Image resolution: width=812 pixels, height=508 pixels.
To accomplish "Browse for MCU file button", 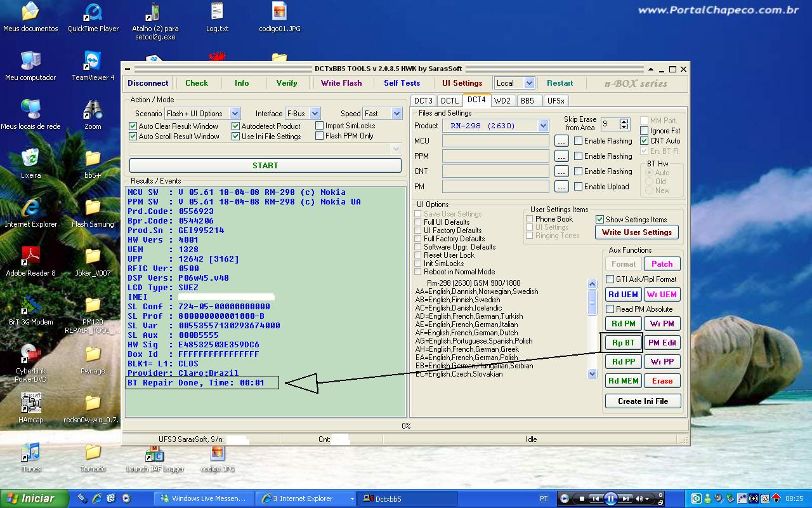I will 561,141.
